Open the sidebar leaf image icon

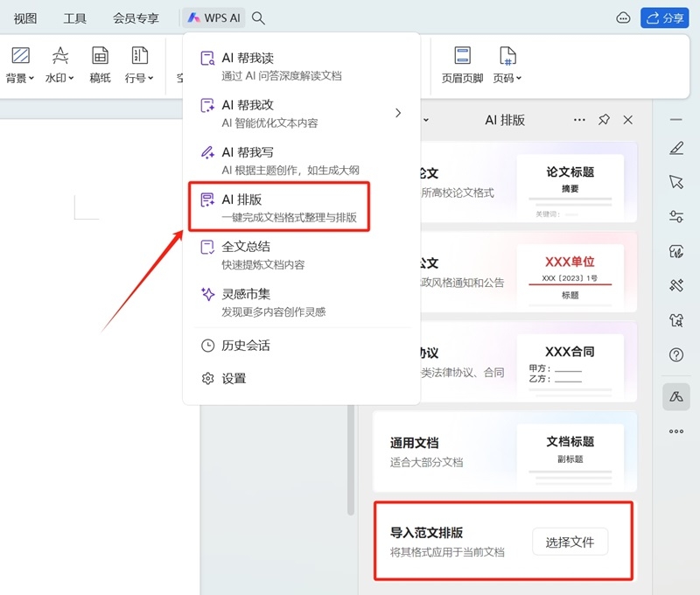click(675, 251)
